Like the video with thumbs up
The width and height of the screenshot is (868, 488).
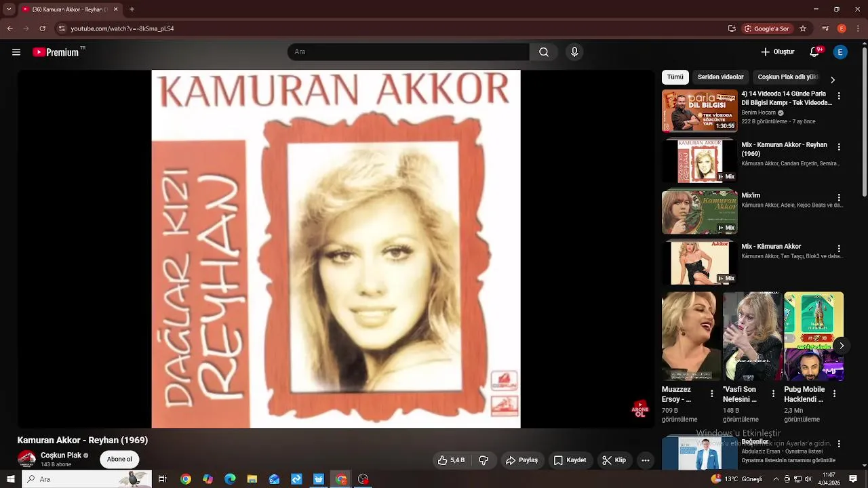coord(452,460)
